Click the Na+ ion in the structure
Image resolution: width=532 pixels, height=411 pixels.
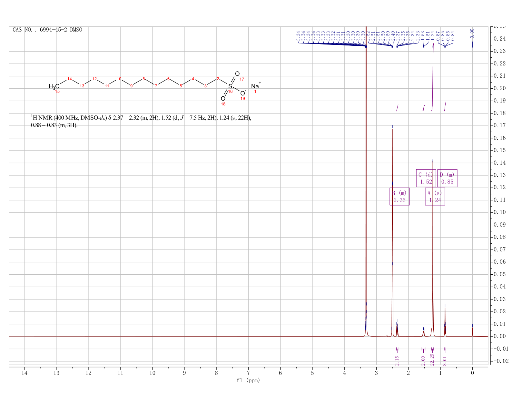(256, 86)
